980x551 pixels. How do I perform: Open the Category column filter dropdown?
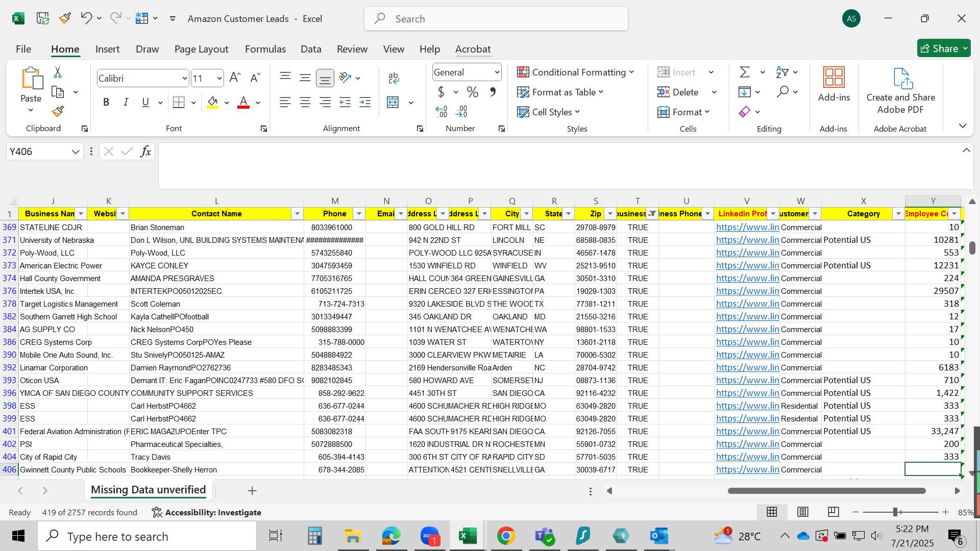[898, 214]
